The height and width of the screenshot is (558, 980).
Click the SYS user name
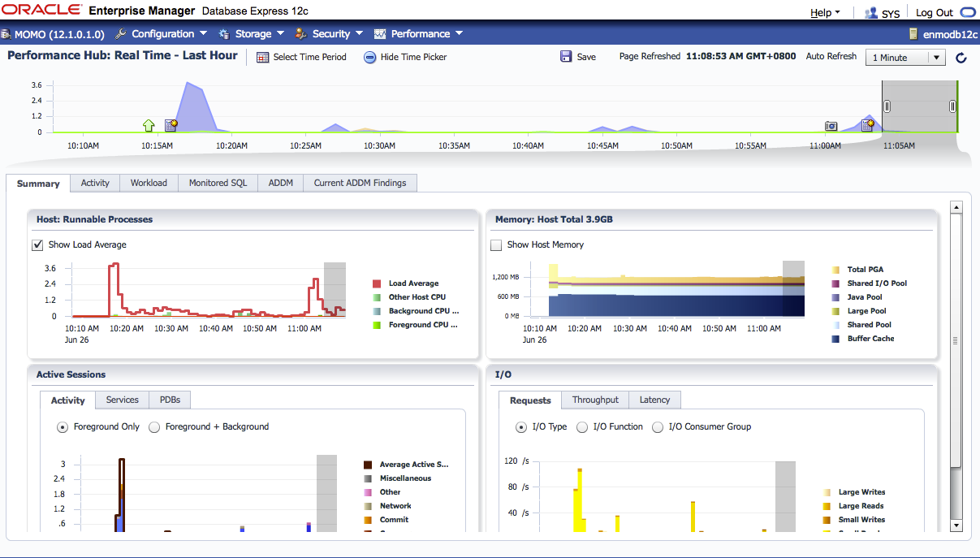pyautogui.click(x=891, y=14)
